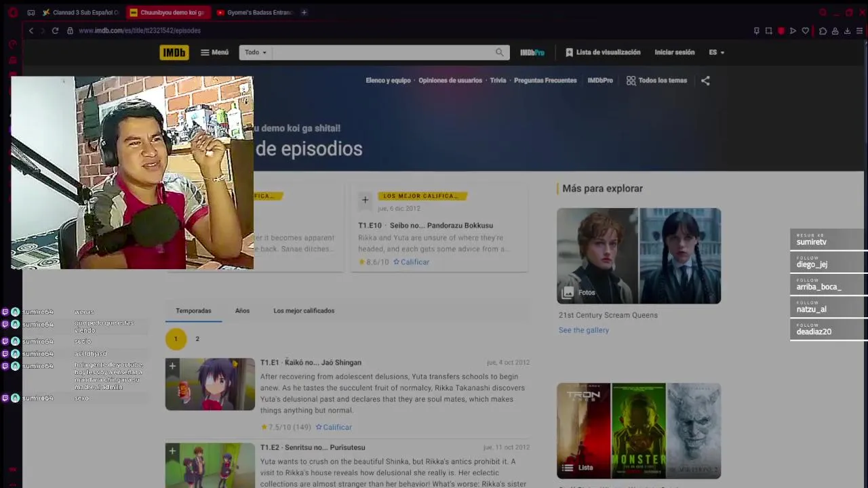Open the Tron Monster Lista thumbnail
This screenshot has height=488, width=868.
[x=639, y=430]
